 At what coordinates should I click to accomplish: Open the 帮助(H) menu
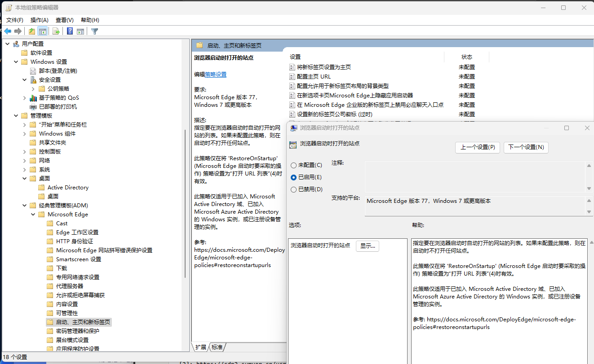[x=90, y=20]
